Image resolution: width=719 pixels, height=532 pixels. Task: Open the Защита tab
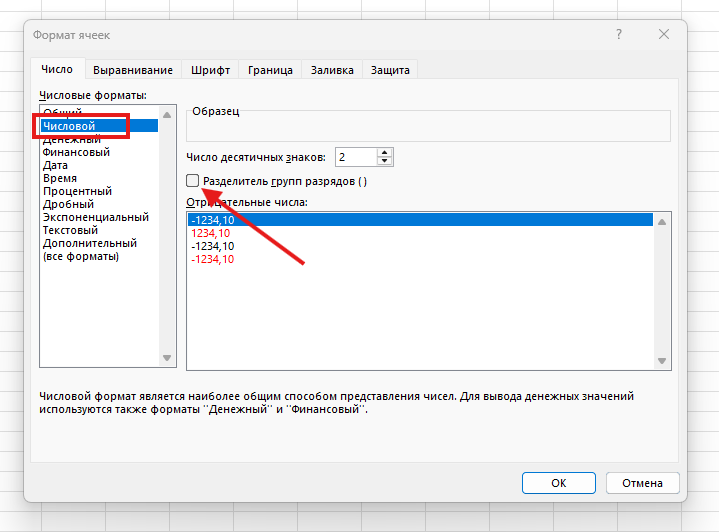(390, 70)
